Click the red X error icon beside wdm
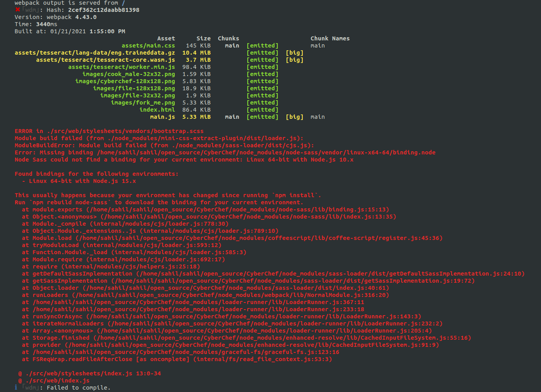 pyautogui.click(x=17, y=10)
